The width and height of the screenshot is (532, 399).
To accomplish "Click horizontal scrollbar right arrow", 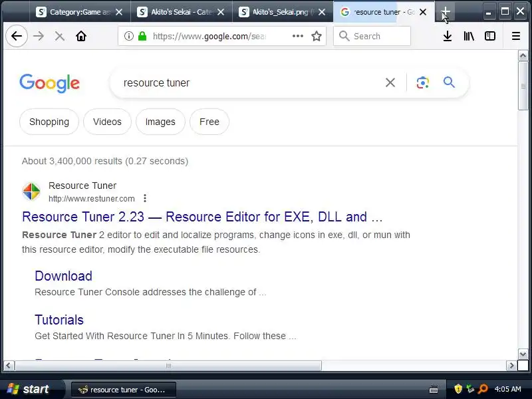I will click(511, 365).
